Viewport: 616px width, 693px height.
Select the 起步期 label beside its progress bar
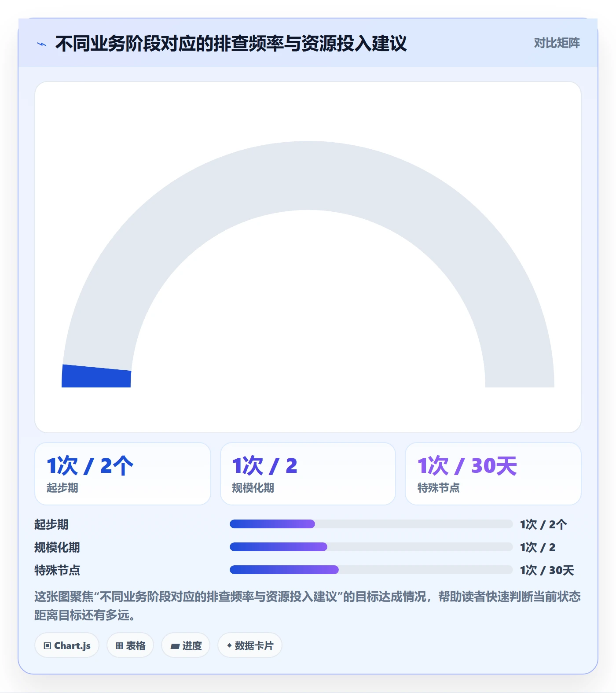(51, 524)
